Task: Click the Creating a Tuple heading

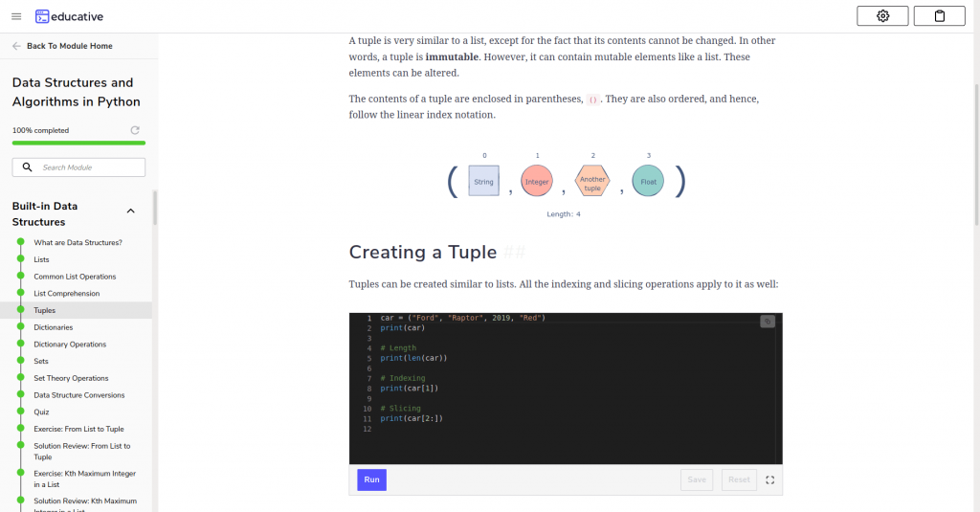Action: click(423, 252)
